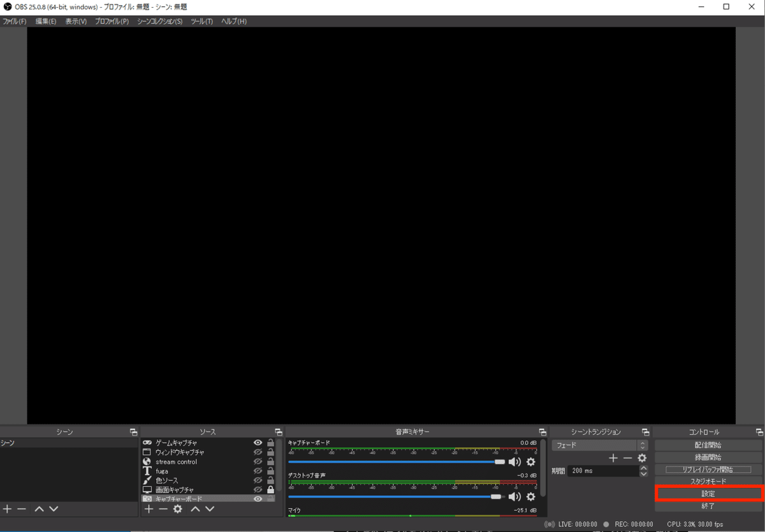The width and height of the screenshot is (765, 532).
Task: Show fuga source via eye icon
Action: coord(258,471)
